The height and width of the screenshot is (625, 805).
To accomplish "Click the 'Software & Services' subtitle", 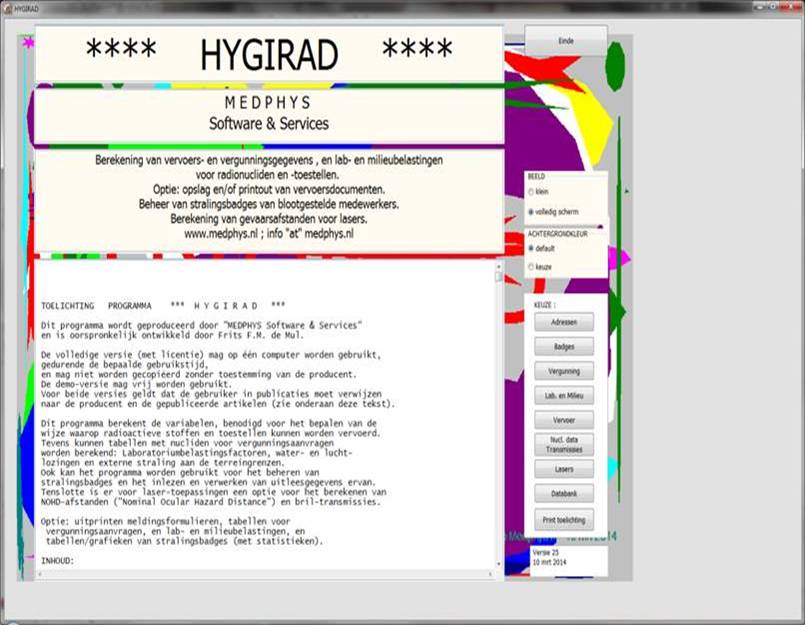I will [x=269, y=124].
